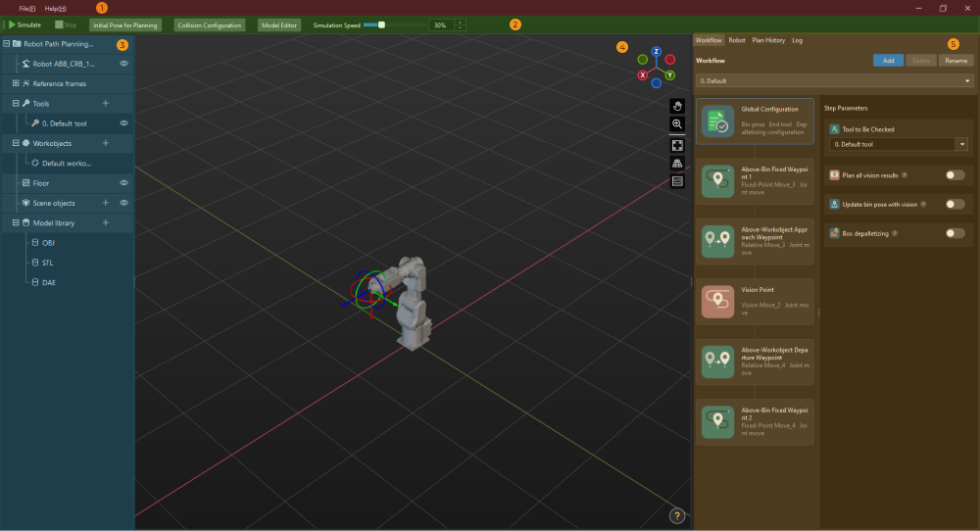The height and width of the screenshot is (531, 980).
Task: Add a new tool with plus icon
Action: (106, 103)
